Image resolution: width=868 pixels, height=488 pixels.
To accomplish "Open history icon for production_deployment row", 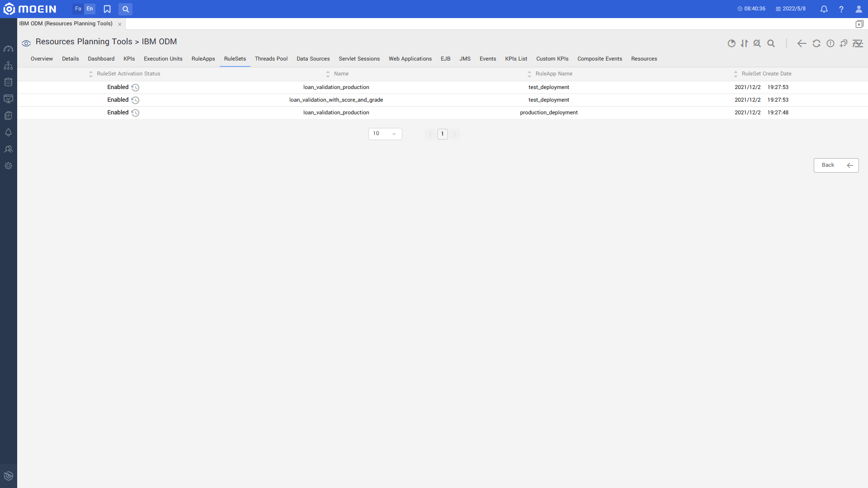I will pos(135,113).
